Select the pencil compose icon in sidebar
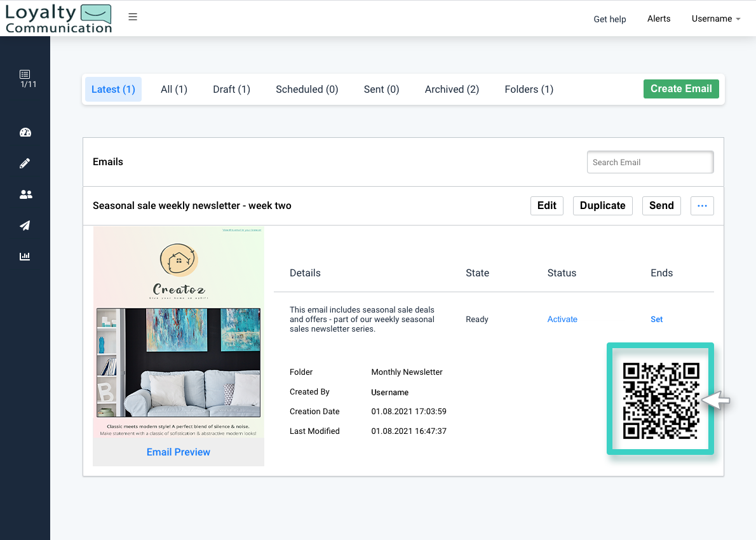Image resolution: width=756 pixels, height=540 pixels. pos(25,163)
